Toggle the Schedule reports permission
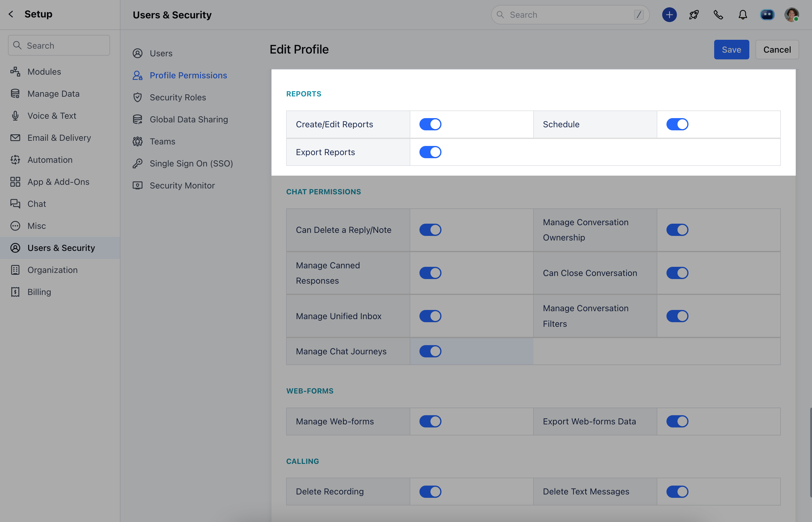 click(677, 125)
